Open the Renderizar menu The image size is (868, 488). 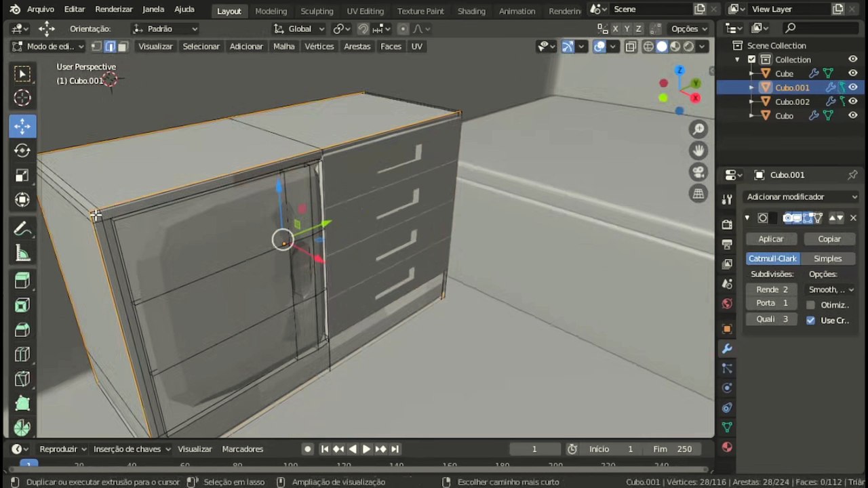pos(114,9)
